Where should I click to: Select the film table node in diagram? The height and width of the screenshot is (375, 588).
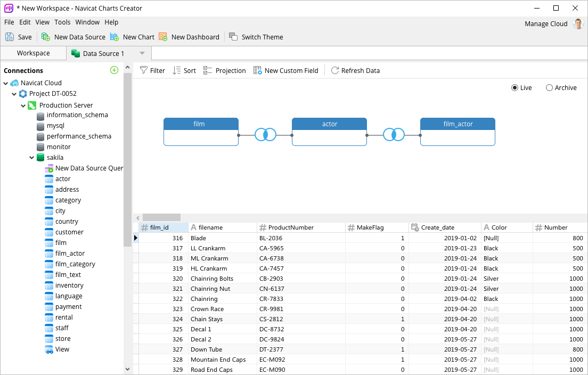pyautogui.click(x=201, y=132)
